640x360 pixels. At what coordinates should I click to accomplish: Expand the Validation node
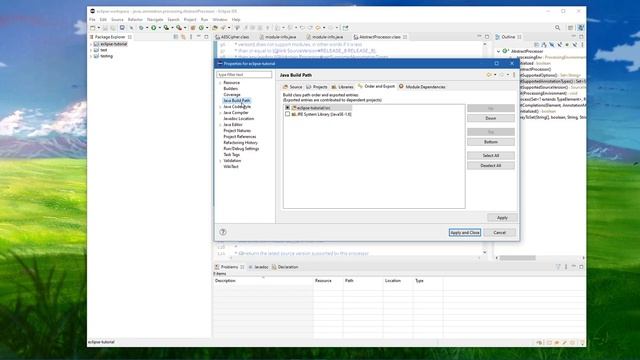point(220,161)
